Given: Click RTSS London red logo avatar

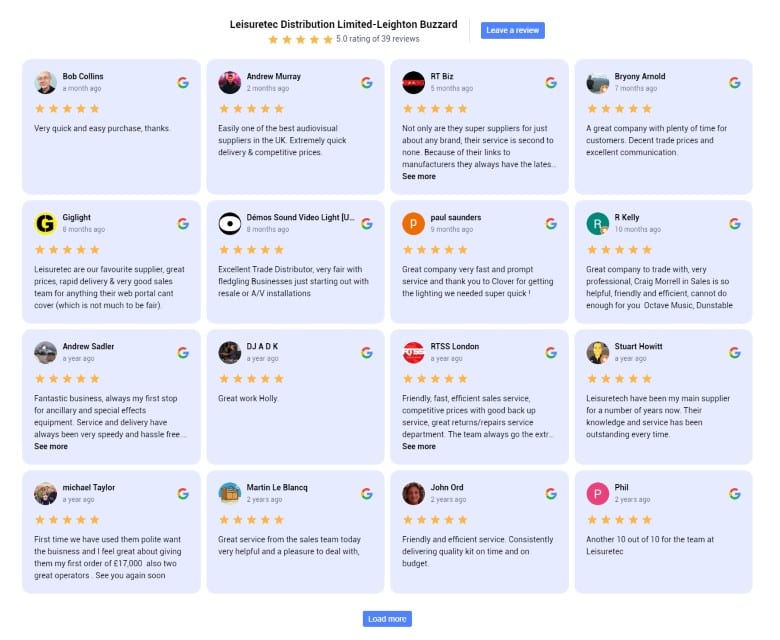Looking at the screenshot, I should [413, 352].
